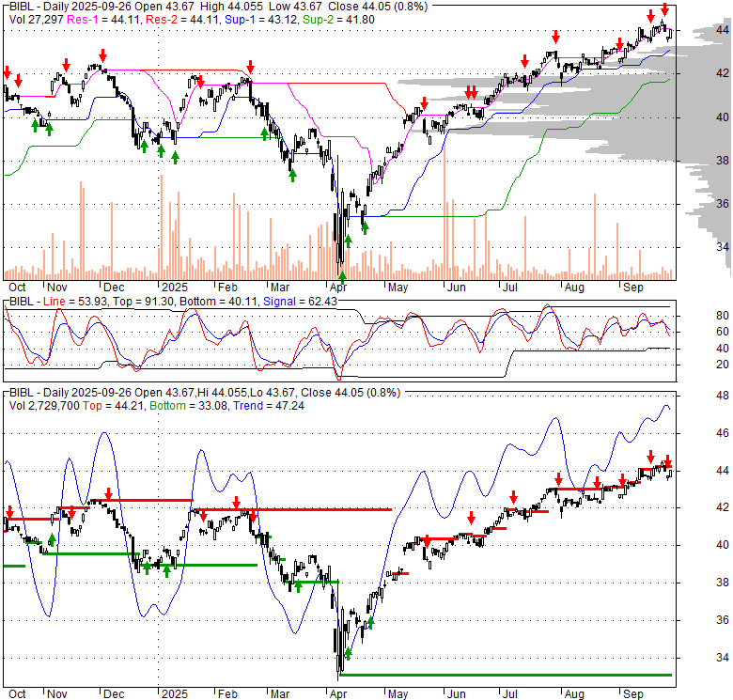
Task: Click the green buy arrow in mid-March, top chart
Action: point(292,176)
